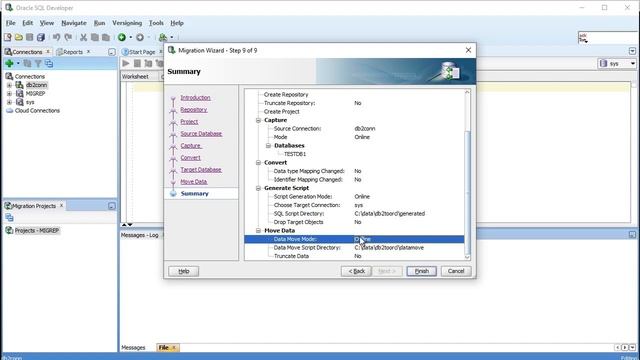Switch to the Reports tab
Image resolution: width=640 pixels, height=360 pixels.
click(73, 52)
